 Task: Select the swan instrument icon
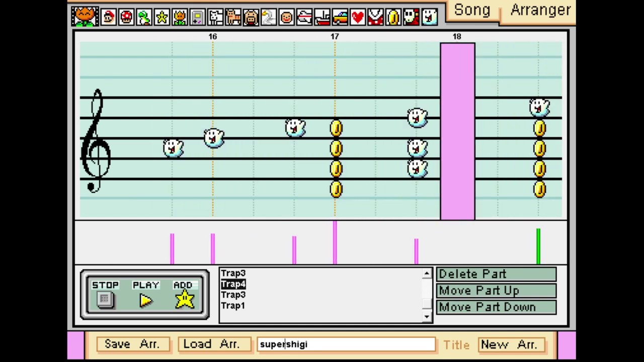tap(269, 18)
